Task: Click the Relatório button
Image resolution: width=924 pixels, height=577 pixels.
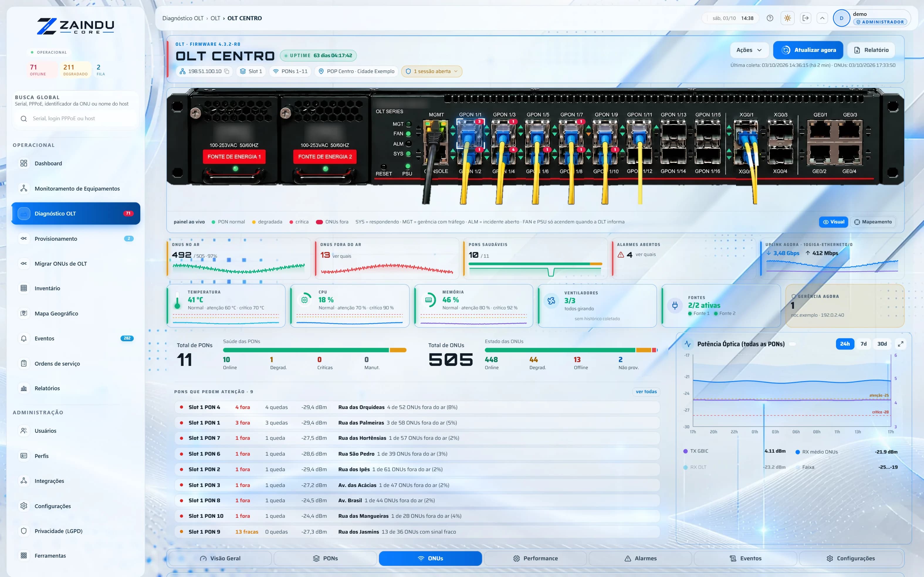Action: (871, 50)
